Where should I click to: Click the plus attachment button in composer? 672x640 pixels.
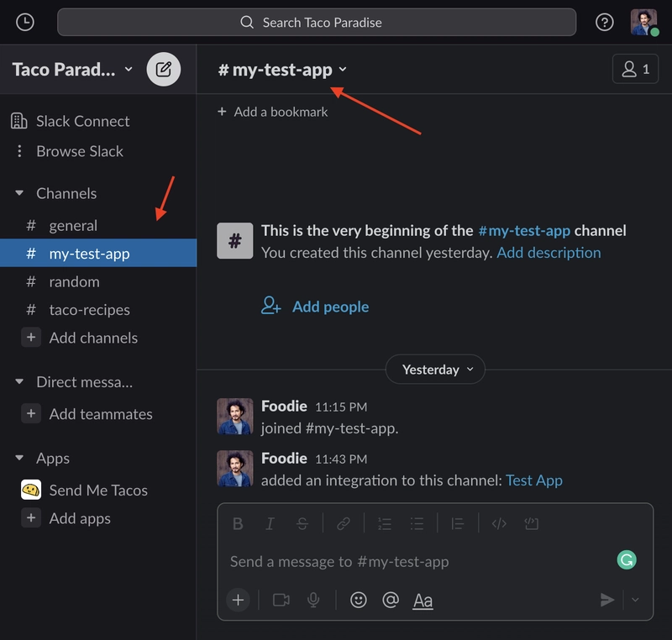238,600
